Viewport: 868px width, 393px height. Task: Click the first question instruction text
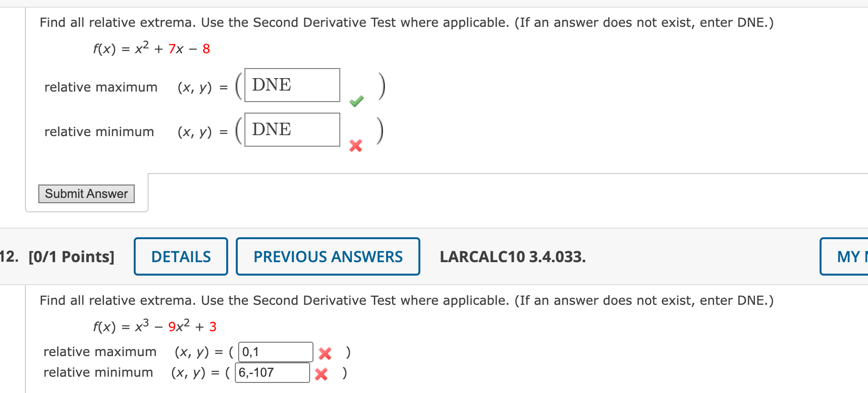coord(405,22)
